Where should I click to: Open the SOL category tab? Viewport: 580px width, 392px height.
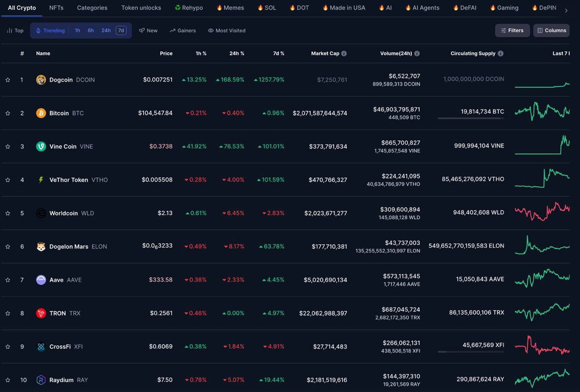(x=267, y=8)
